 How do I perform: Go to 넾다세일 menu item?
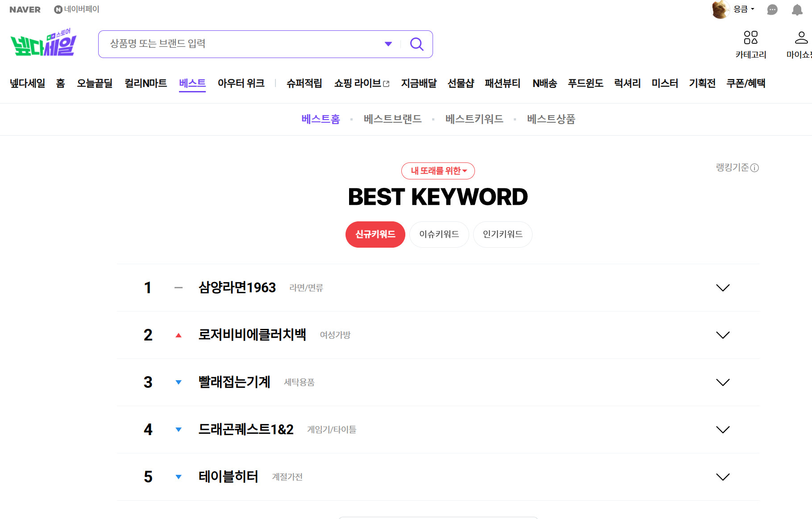point(27,83)
